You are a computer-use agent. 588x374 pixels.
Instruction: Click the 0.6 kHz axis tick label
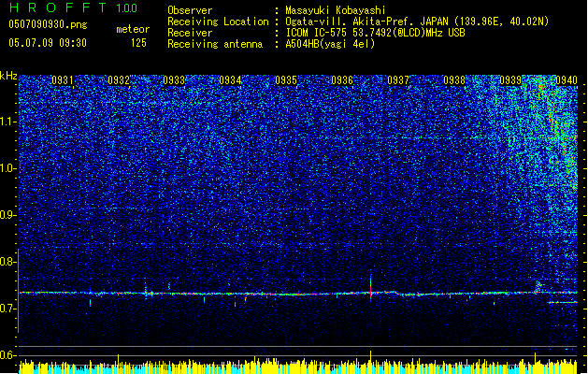[8, 355]
